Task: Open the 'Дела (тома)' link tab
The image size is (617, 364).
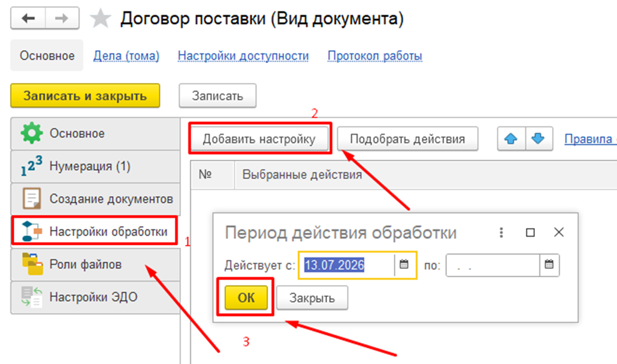Action: click(126, 56)
